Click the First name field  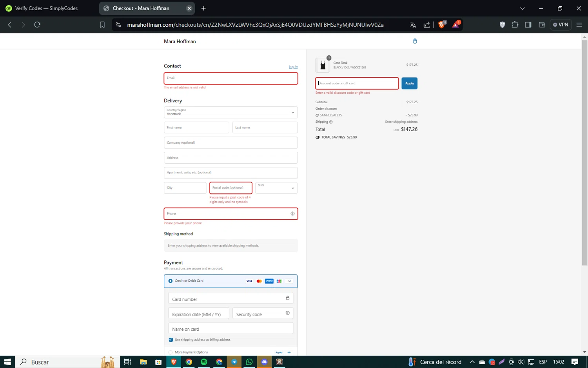(x=196, y=128)
